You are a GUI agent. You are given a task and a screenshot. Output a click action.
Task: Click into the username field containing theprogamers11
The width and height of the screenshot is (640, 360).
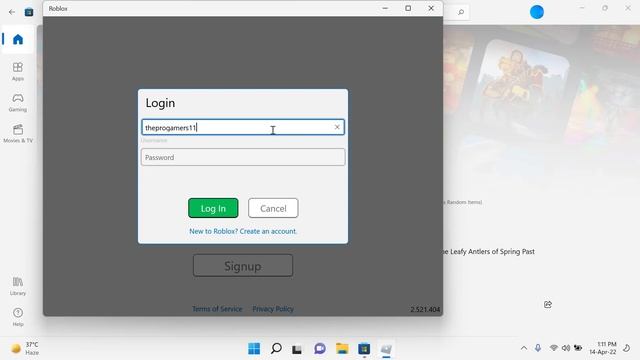(243, 127)
